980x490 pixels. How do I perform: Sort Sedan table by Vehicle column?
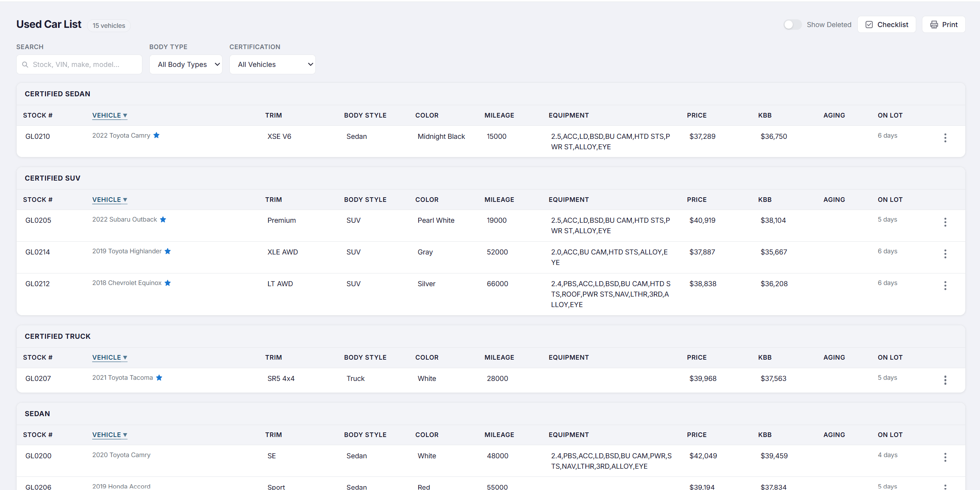coord(110,435)
